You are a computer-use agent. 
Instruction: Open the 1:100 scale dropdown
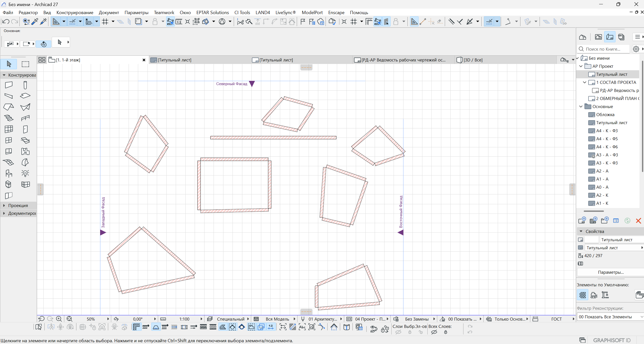tap(201, 319)
